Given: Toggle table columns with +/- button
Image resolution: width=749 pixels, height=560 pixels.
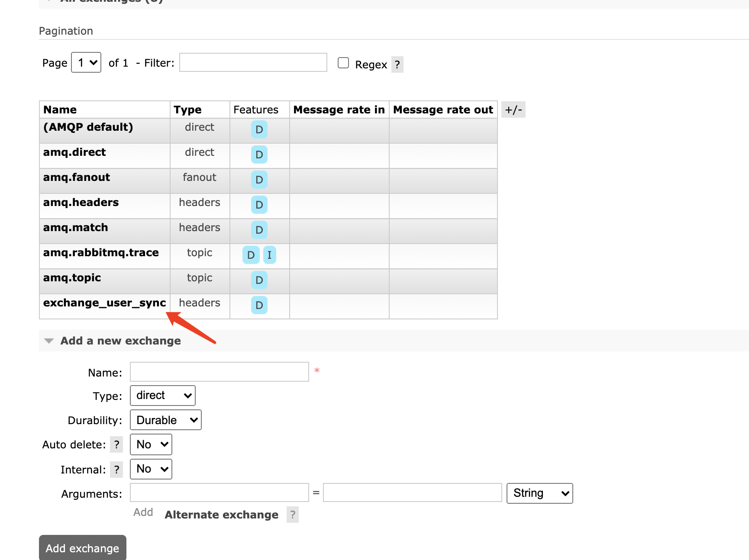Looking at the screenshot, I should (x=513, y=109).
